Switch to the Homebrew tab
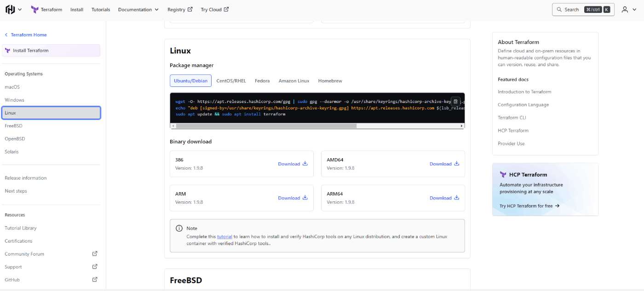Image resolution: width=644 pixels, height=291 pixels. coord(330,81)
